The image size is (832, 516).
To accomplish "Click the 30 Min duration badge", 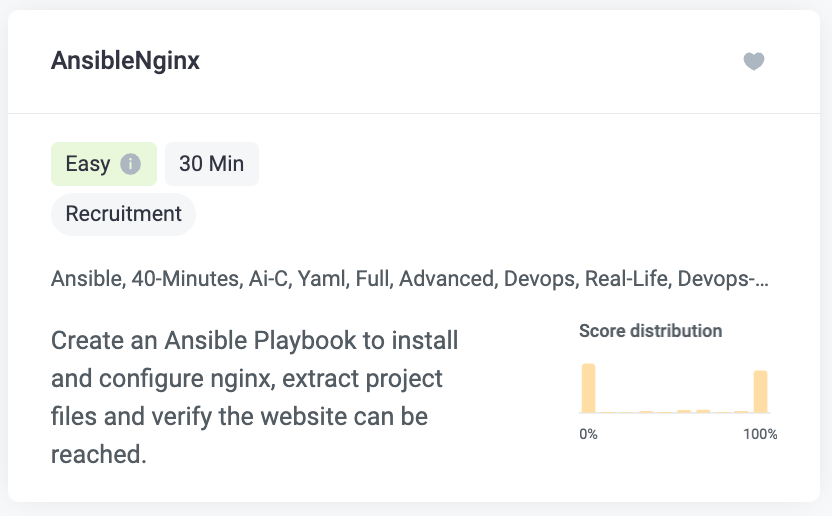I will coord(212,164).
